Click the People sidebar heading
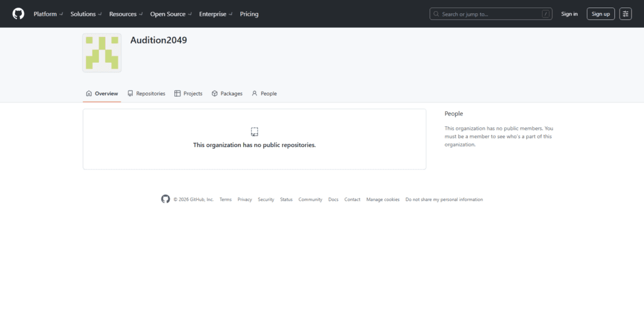The height and width of the screenshot is (319, 644). (x=453, y=114)
